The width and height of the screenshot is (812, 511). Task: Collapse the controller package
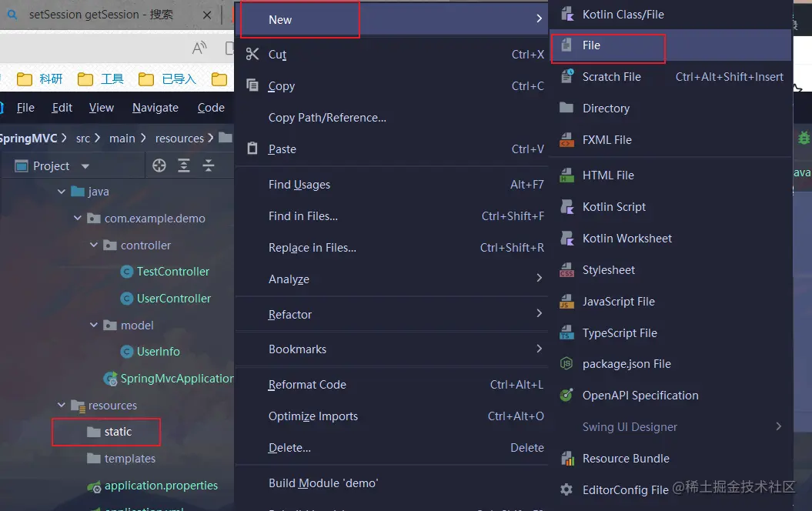click(x=94, y=245)
